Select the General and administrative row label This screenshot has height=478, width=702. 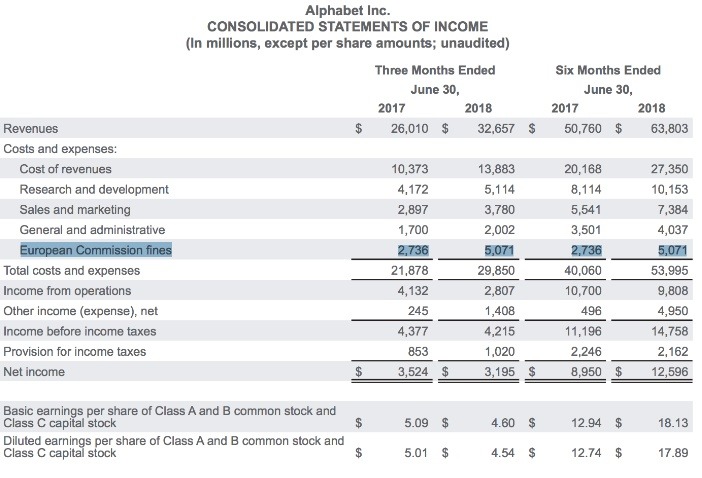pos(91,230)
